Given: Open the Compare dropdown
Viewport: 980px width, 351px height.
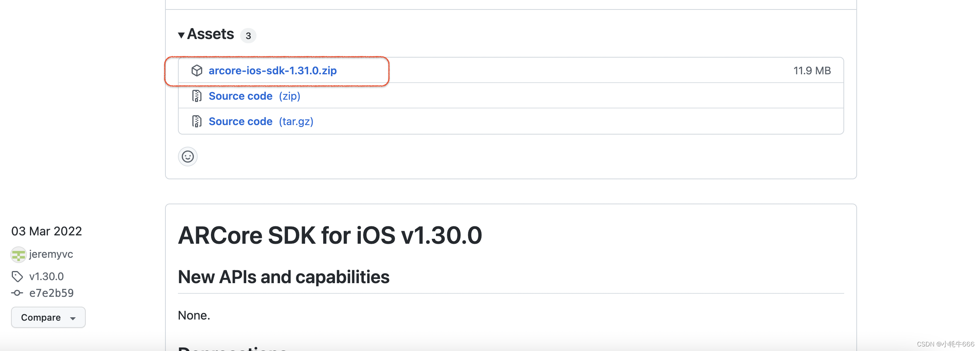Looking at the screenshot, I should click(48, 317).
